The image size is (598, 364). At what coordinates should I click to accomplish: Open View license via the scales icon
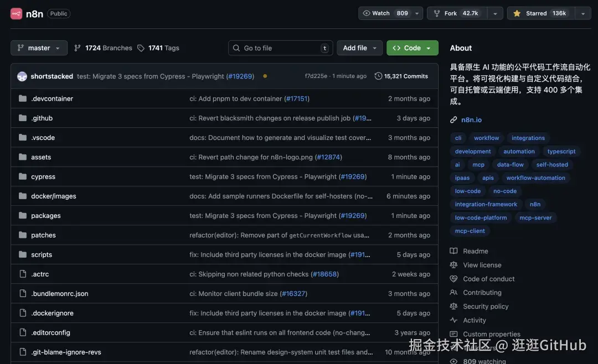(453, 264)
